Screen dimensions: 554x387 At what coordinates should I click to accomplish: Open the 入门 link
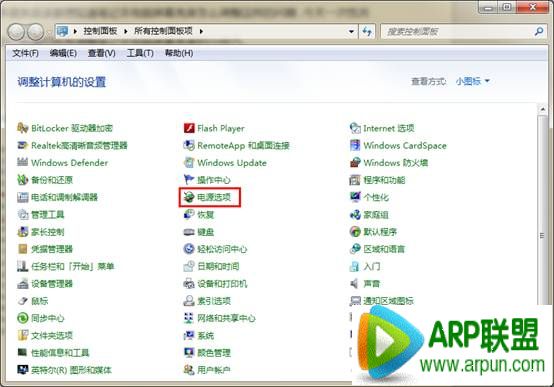tap(372, 266)
